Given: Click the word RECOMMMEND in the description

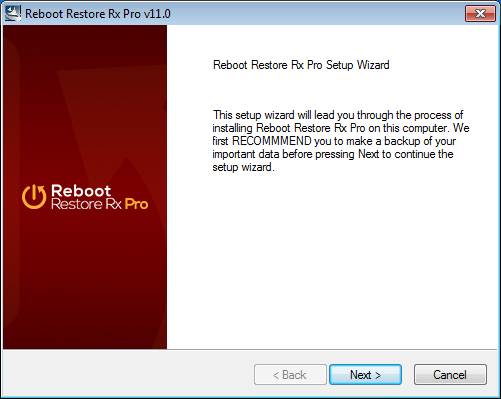Looking at the screenshot, I should [272, 141].
